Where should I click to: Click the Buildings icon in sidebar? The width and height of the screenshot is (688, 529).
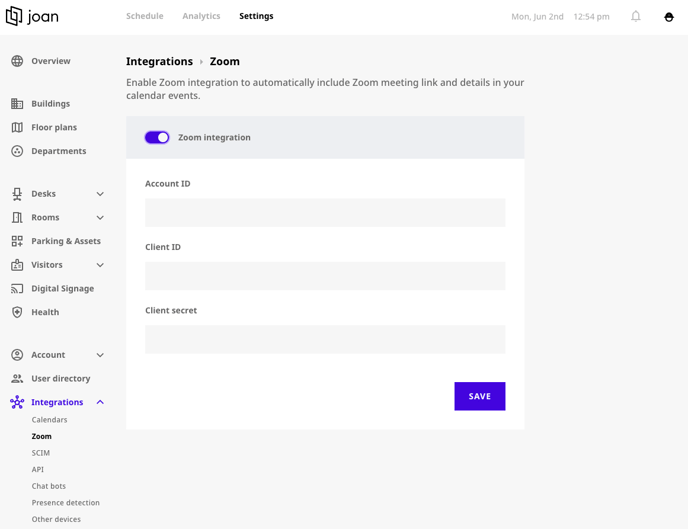17,104
